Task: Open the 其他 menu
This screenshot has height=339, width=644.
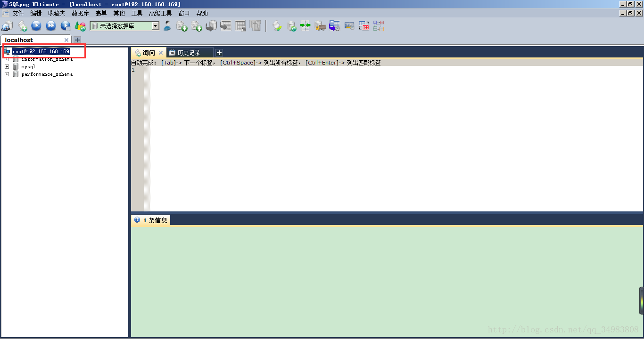Action: (x=119, y=13)
